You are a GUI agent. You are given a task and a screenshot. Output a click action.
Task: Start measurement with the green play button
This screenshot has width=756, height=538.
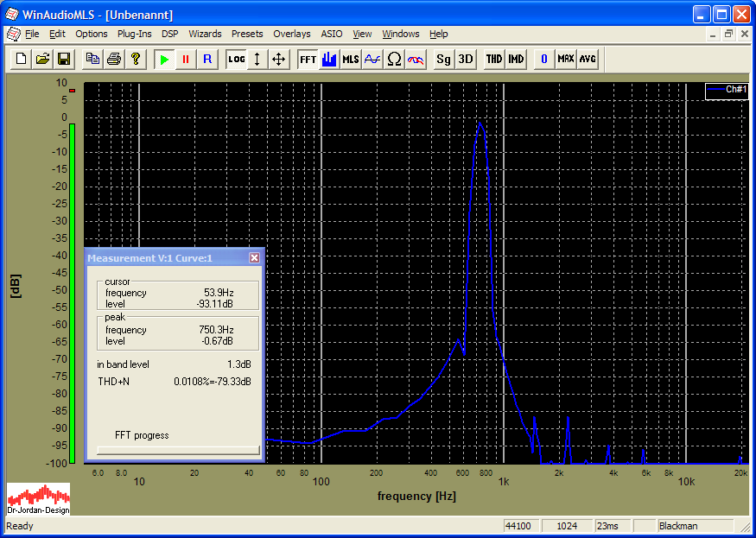click(164, 59)
